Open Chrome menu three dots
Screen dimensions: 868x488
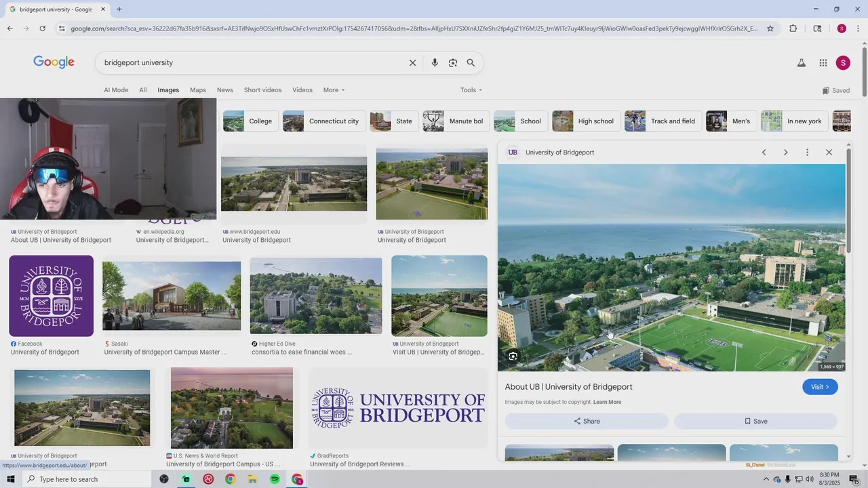(x=859, y=28)
